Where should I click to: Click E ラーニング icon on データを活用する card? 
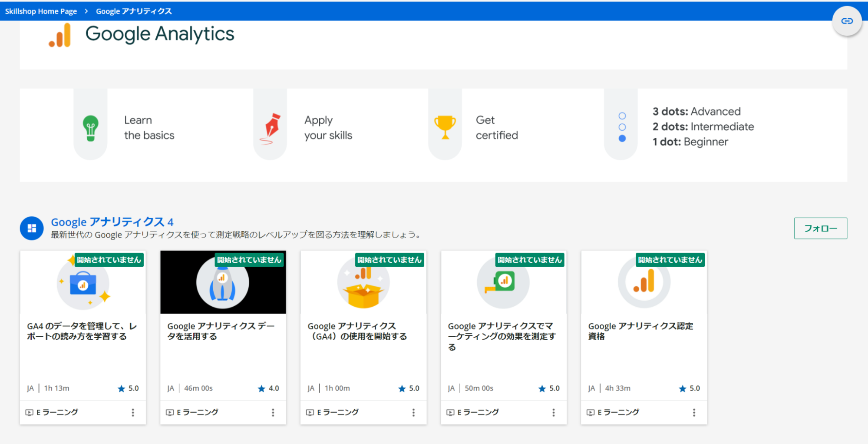pos(170,412)
